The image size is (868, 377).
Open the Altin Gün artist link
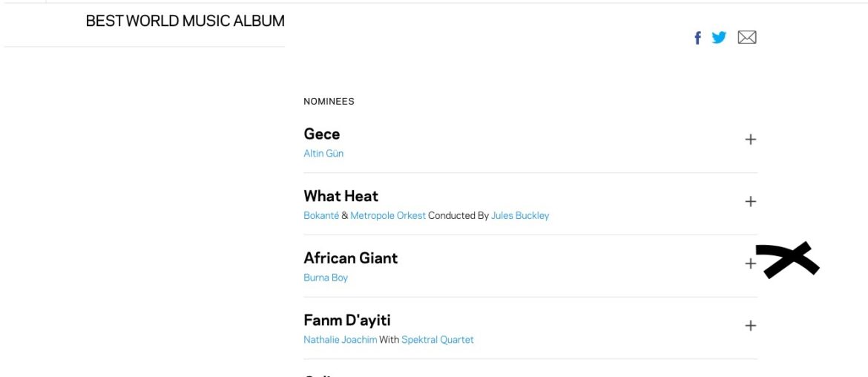click(323, 154)
